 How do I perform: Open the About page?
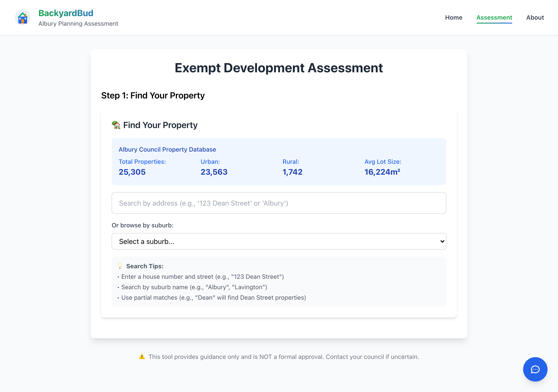pyautogui.click(x=535, y=17)
